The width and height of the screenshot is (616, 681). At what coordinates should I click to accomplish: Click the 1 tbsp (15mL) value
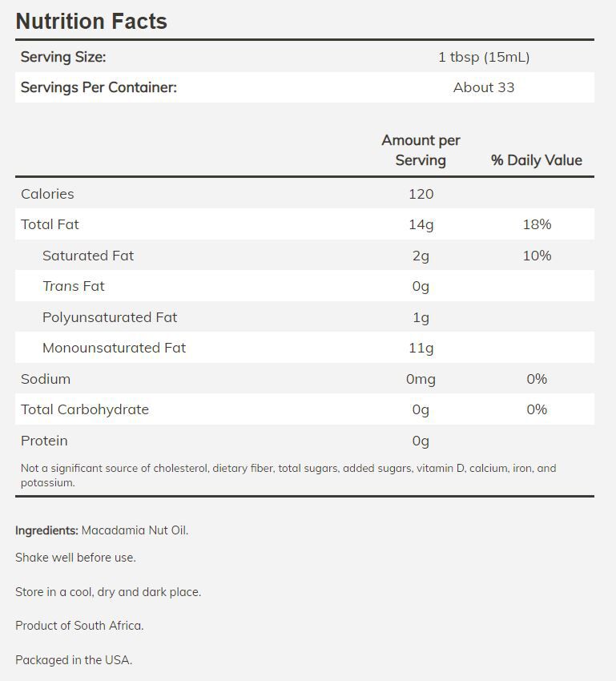pyautogui.click(x=484, y=57)
